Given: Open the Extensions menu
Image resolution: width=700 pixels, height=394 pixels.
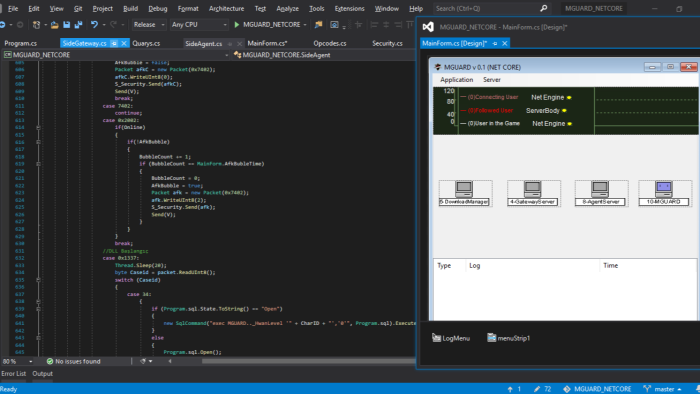Looking at the screenshot, I should pos(349,8).
